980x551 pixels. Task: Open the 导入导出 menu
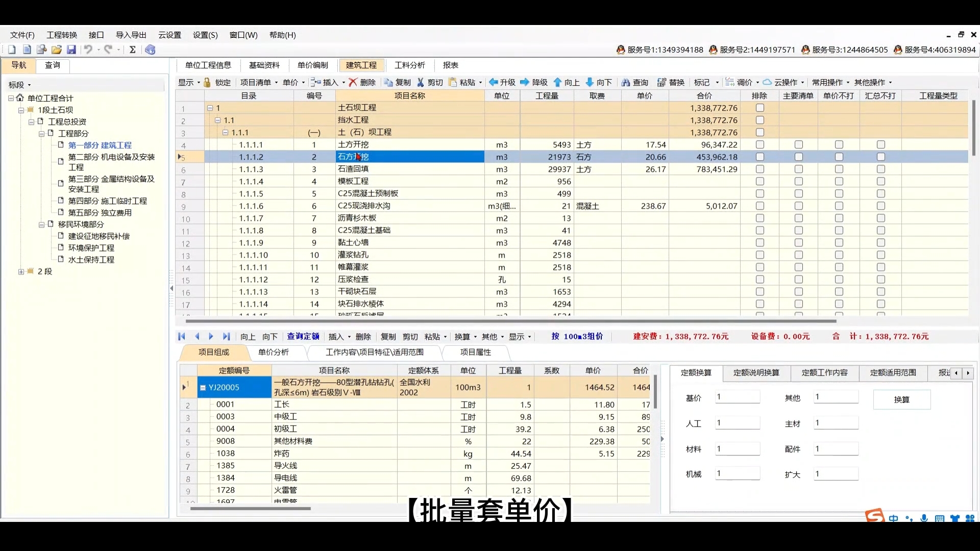pos(131,35)
